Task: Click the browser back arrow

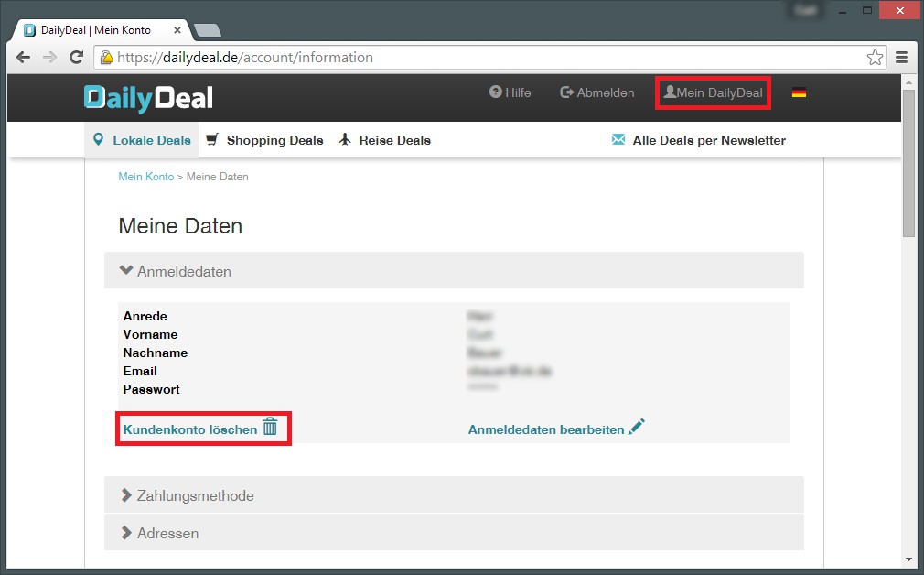Action: click(x=24, y=58)
